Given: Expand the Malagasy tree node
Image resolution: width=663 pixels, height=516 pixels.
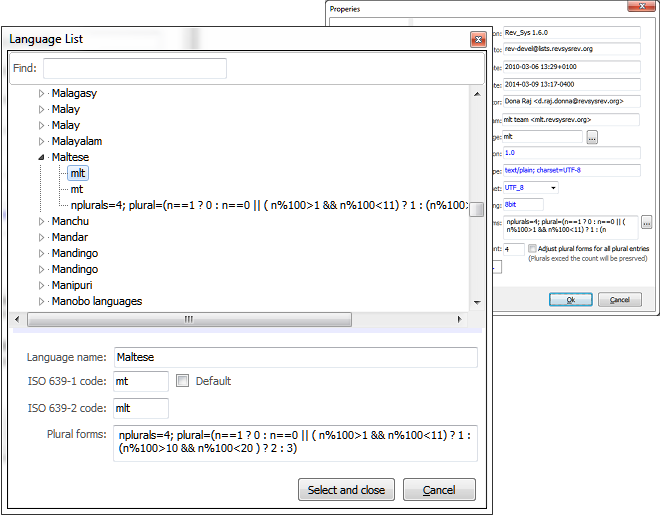Looking at the screenshot, I should tap(41, 93).
